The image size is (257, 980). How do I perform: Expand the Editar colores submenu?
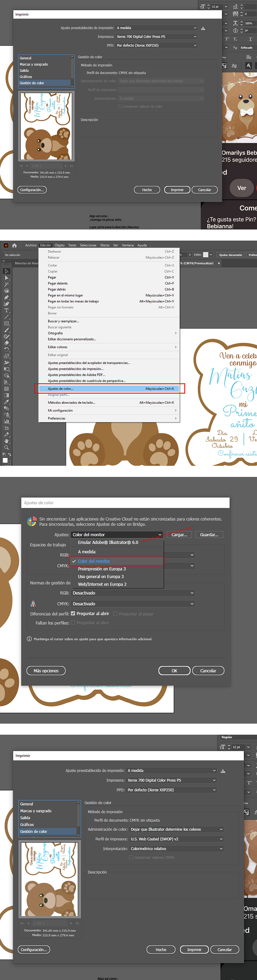pos(176,347)
